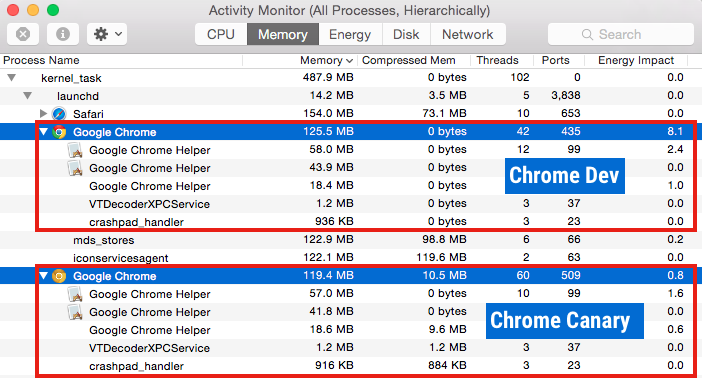Open the Network tab

click(467, 34)
